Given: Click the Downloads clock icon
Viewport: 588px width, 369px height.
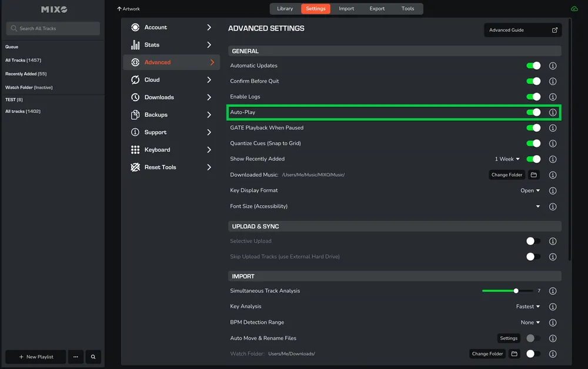Looking at the screenshot, I should [x=135, y=98].
